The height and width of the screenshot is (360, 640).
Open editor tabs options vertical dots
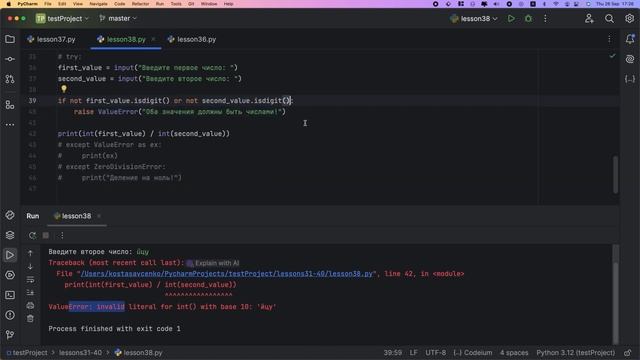click(609, 39)
